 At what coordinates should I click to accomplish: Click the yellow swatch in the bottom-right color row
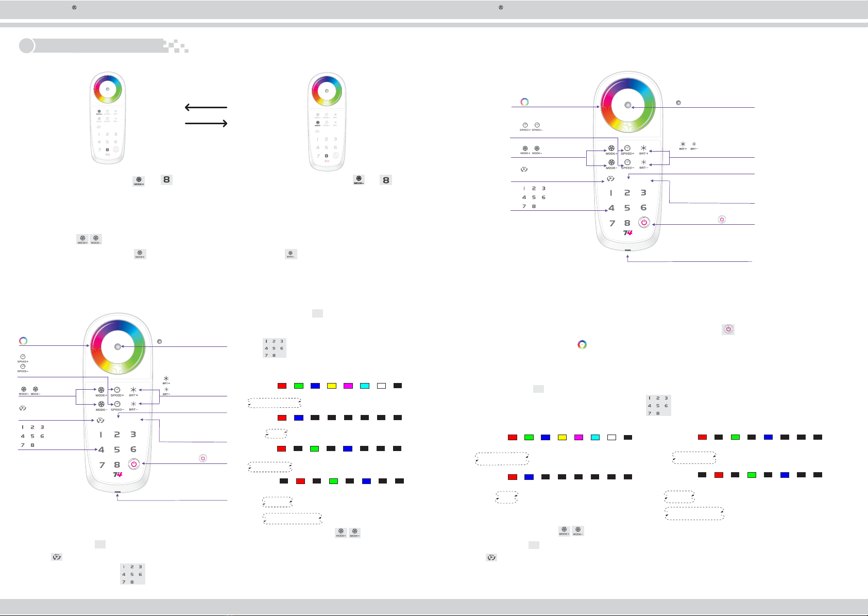tap(562, 437)
